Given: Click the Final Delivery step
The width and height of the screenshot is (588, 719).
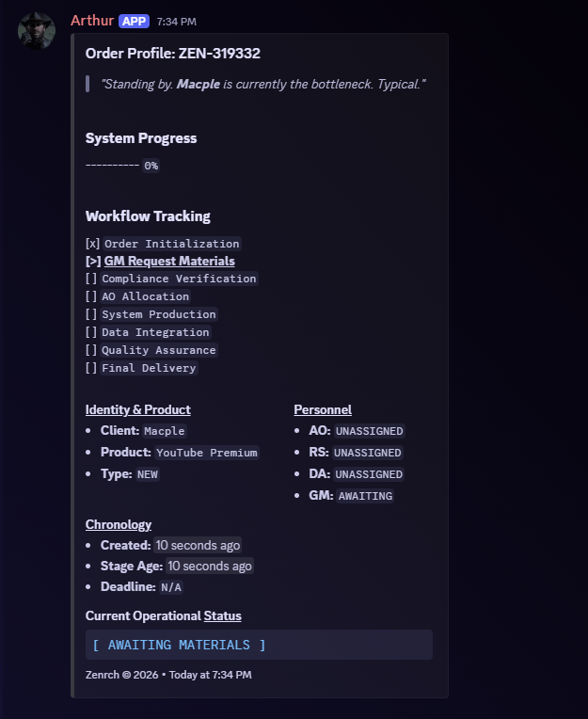Looking at the screenshot, I should (x=149, y=368).
